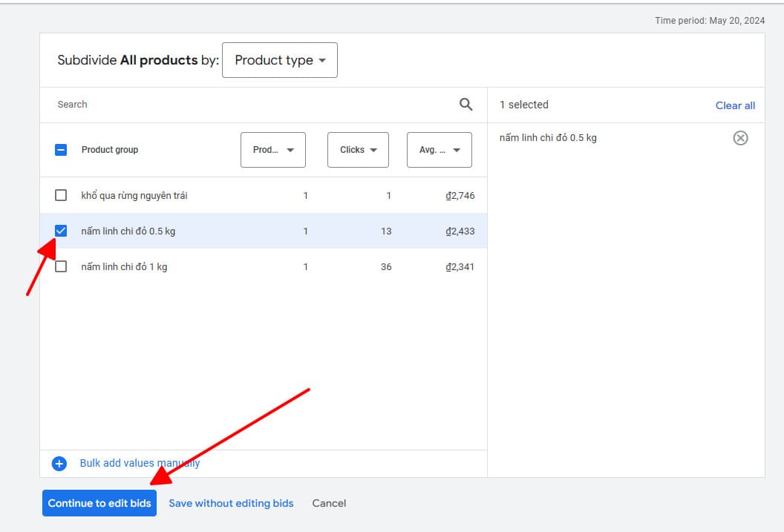Image resolution: width=784 pixels, height=532 pixels.
Task: Click the blue plus icon beside Bulk add values
Action: pyautogui.click(x=59, y=463)
